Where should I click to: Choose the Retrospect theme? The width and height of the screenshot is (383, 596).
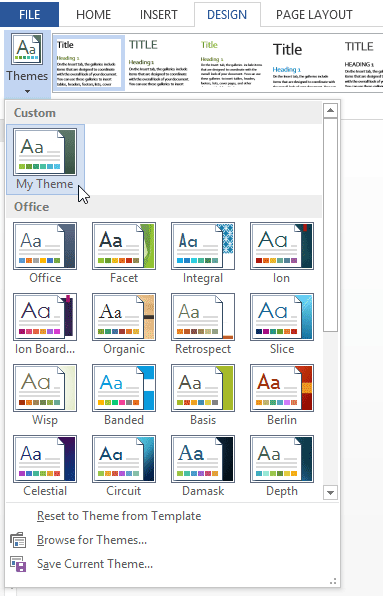(x=203, y=324)
